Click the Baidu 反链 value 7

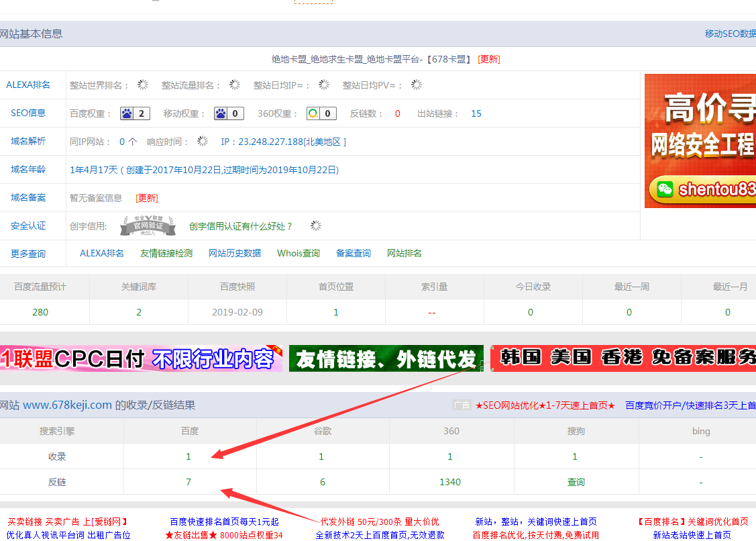pos(188,482)
